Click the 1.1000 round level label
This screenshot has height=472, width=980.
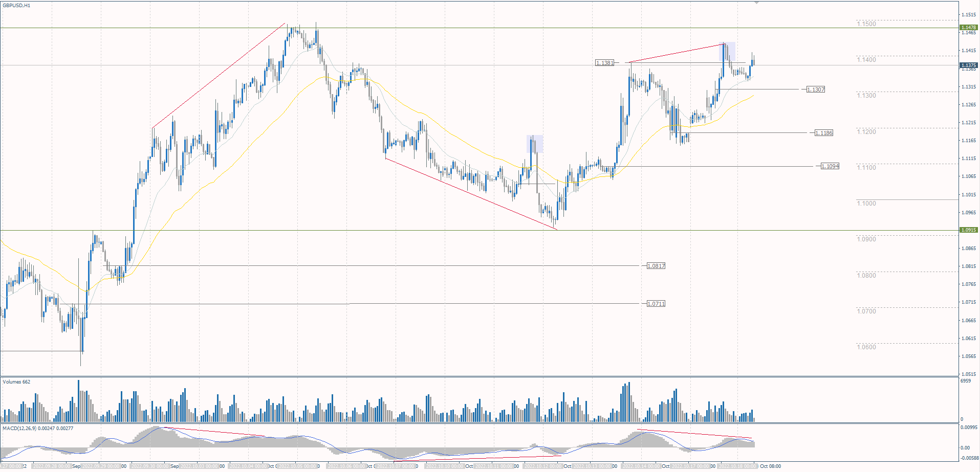click(x=866, y=204)
